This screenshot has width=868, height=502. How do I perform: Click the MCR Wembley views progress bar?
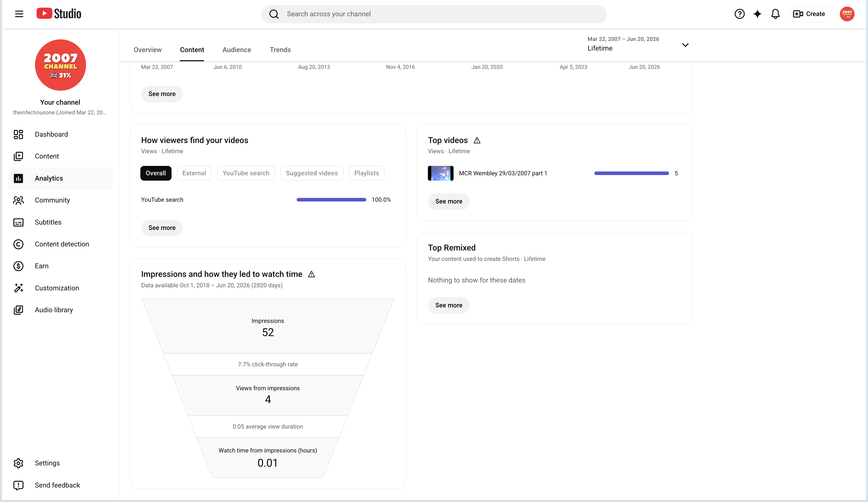click(x=632, y=174)
